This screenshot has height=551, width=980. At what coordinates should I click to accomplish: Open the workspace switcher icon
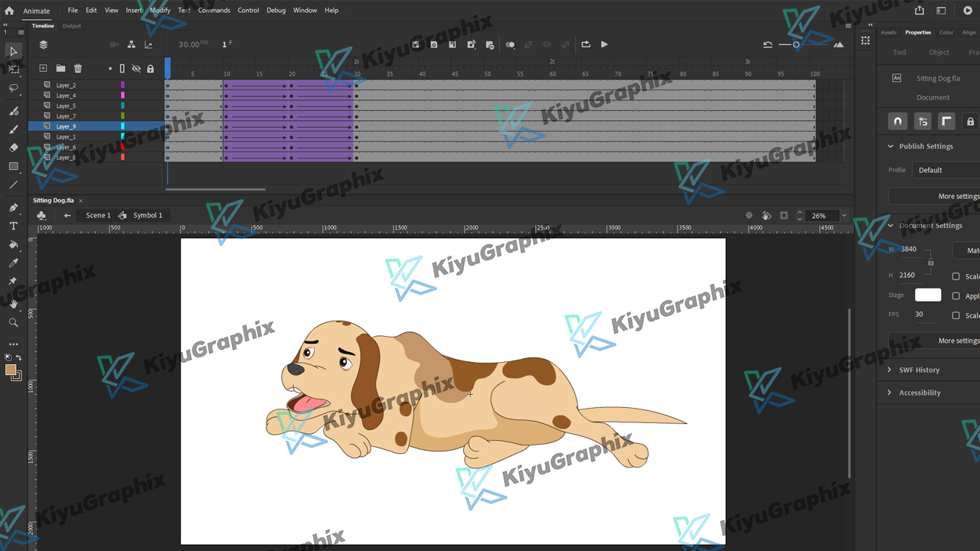pos(941,11)
